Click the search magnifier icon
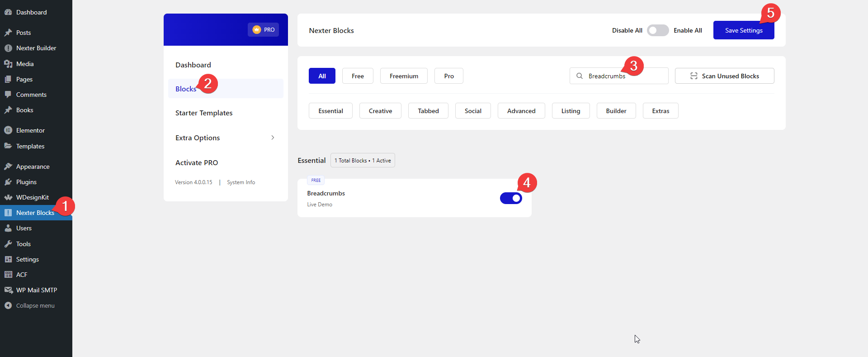This screenshot has height=357, width=868. pos(579,76)
